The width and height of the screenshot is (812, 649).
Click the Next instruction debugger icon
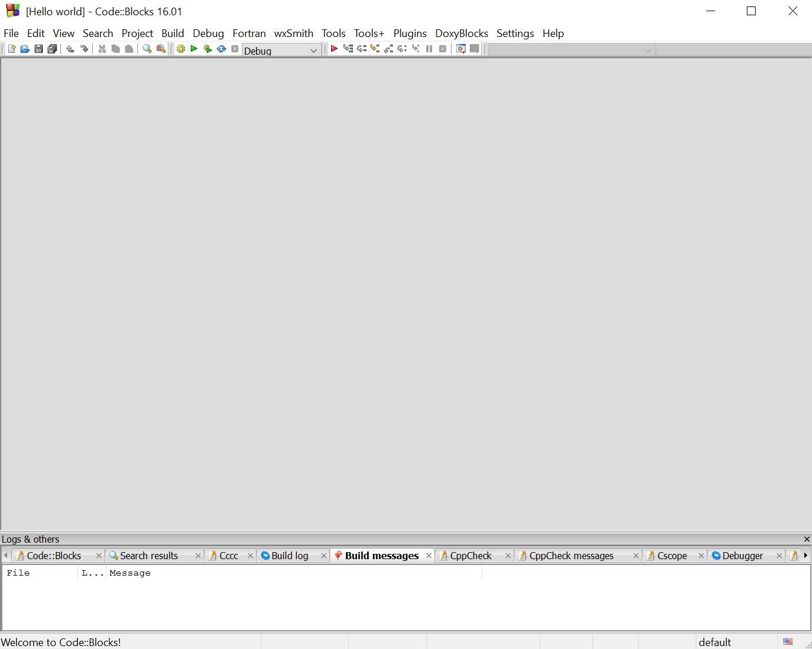pyautogui.click(x=402, y=49)
